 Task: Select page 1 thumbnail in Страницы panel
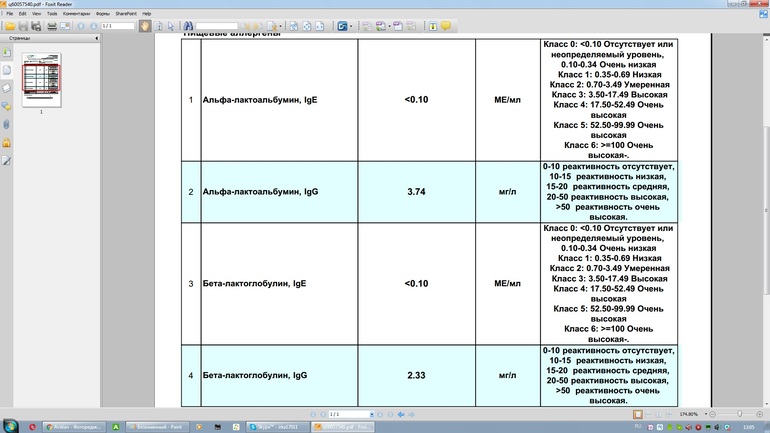[x=41, y=80]
